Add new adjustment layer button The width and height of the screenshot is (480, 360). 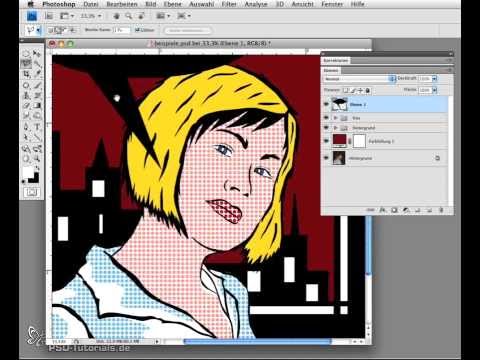tap(406, 210)
